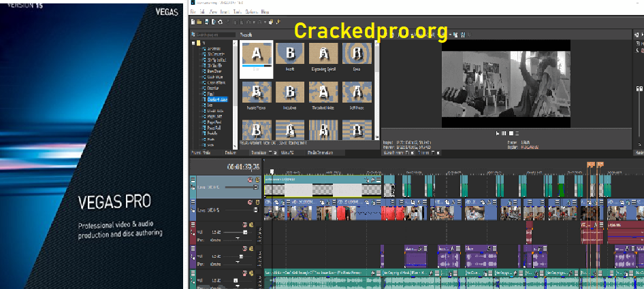Solo the first video track
The height and width of the screenshot is (289, 644).
pos(257,180)
